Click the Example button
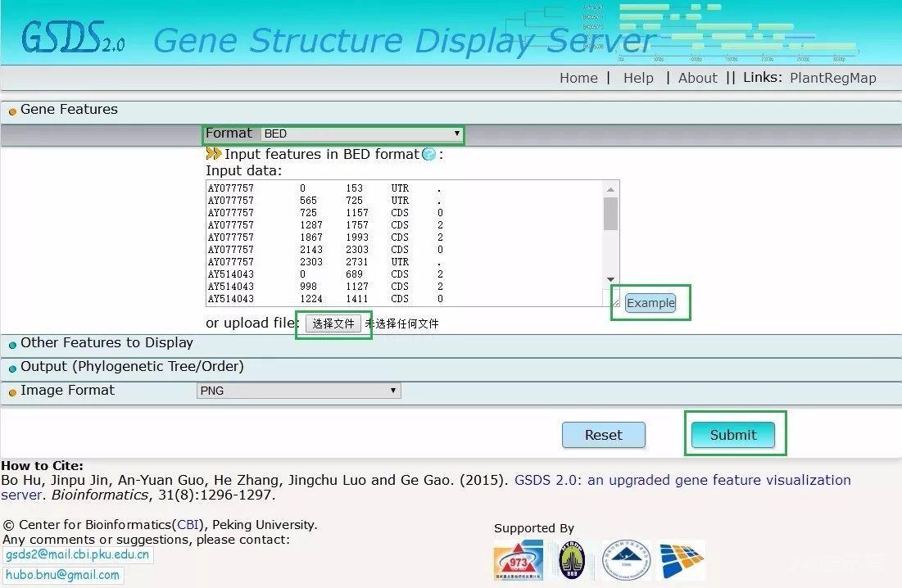This screenshot has width=902, height=588. 650,303
